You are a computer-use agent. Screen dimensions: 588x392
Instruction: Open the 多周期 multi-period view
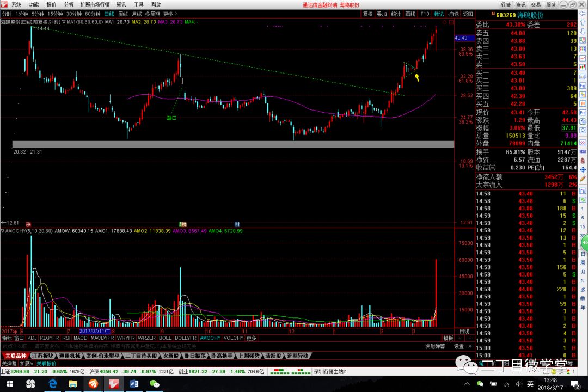tap(152, 14)
